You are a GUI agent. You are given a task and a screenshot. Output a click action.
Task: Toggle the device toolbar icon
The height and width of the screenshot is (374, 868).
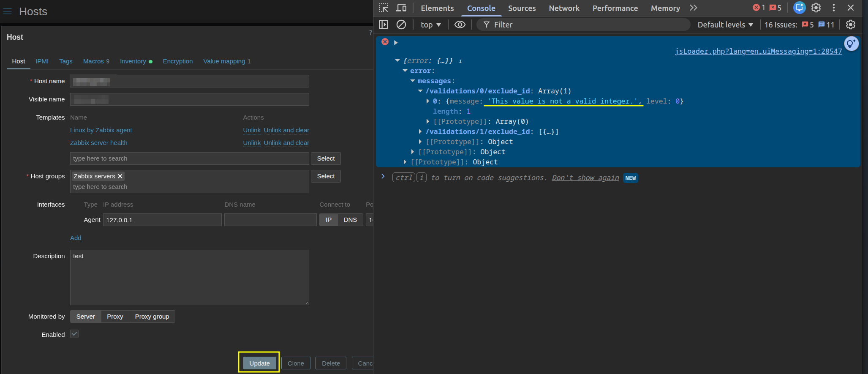401,8
